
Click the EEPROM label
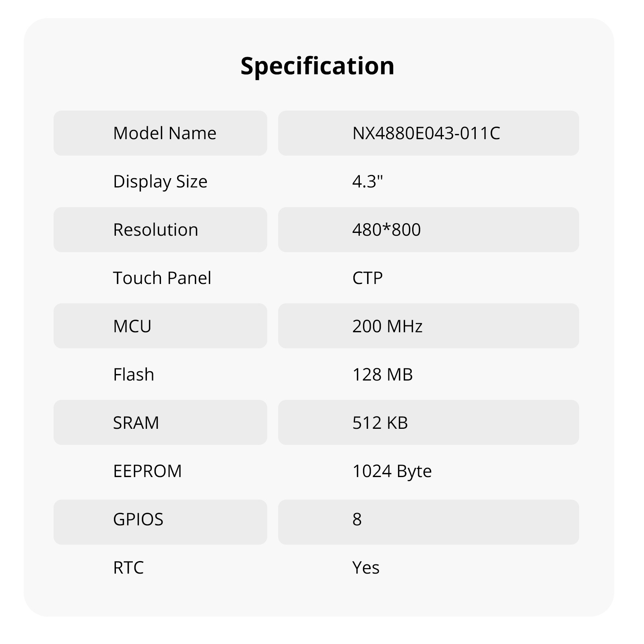[147, 471]
